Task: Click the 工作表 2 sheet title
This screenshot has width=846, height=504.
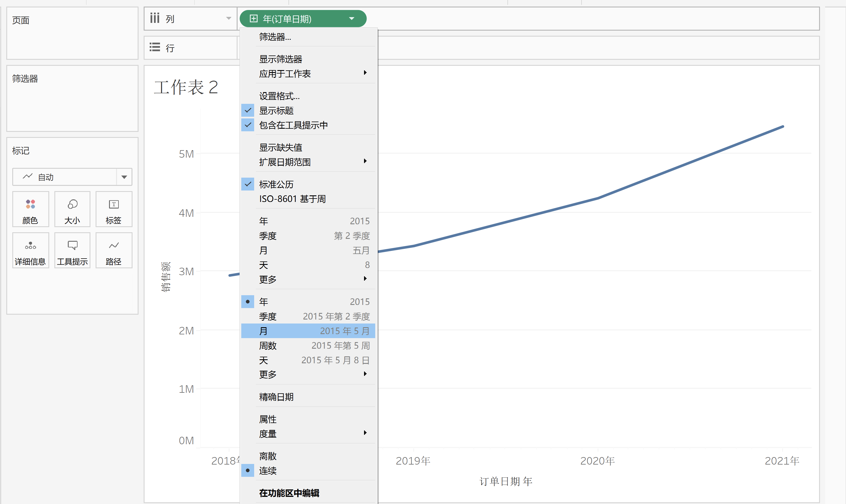Action: tap(186, 87)
